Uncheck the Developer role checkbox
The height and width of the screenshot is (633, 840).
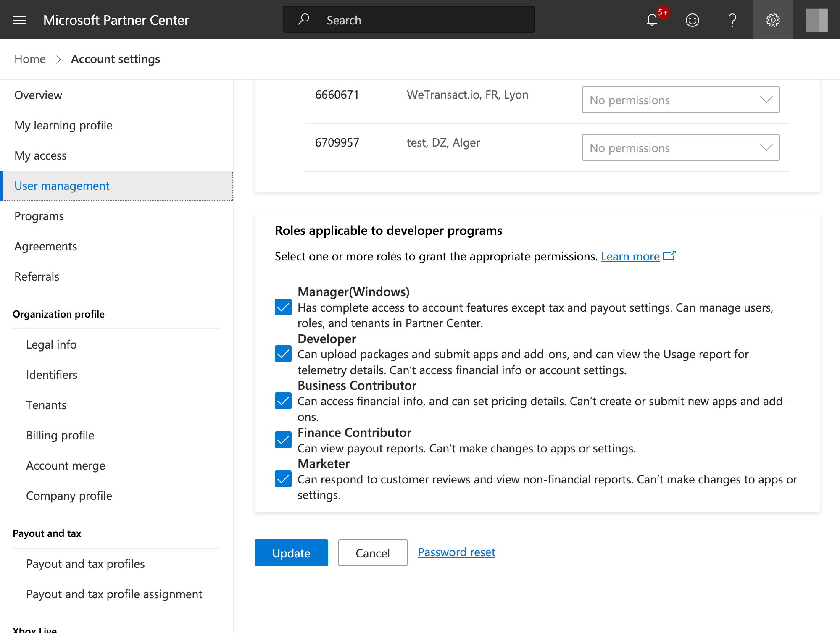pyautogui.click(x=283, y=354)
